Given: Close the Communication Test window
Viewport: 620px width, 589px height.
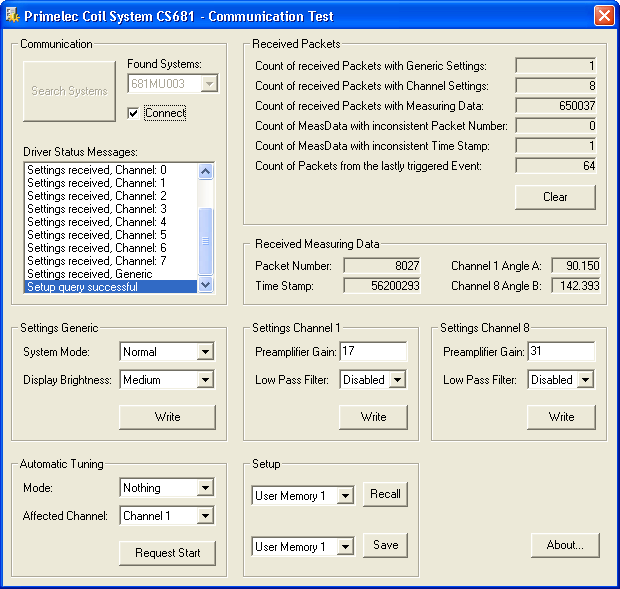Looking at the screenshot, I should coord(604,16).
